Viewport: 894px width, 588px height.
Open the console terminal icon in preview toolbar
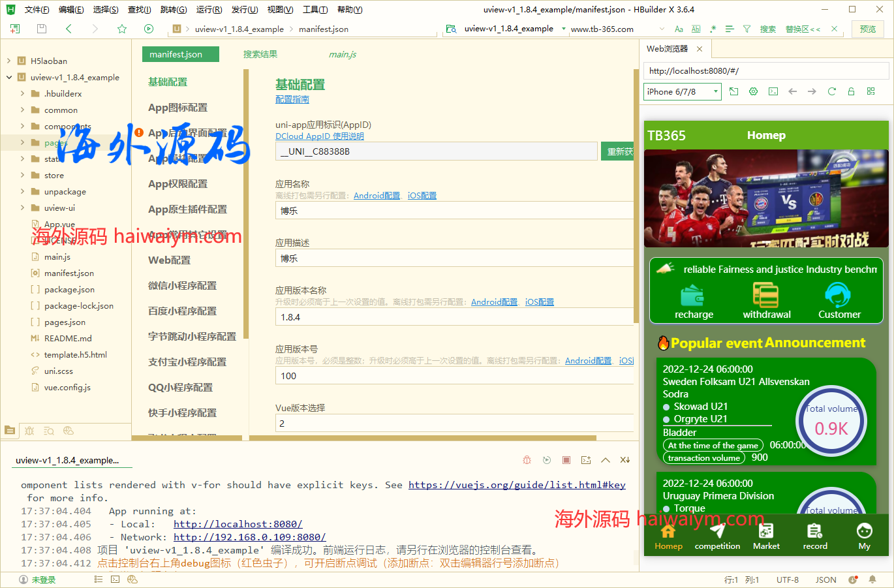coord(773,91)
